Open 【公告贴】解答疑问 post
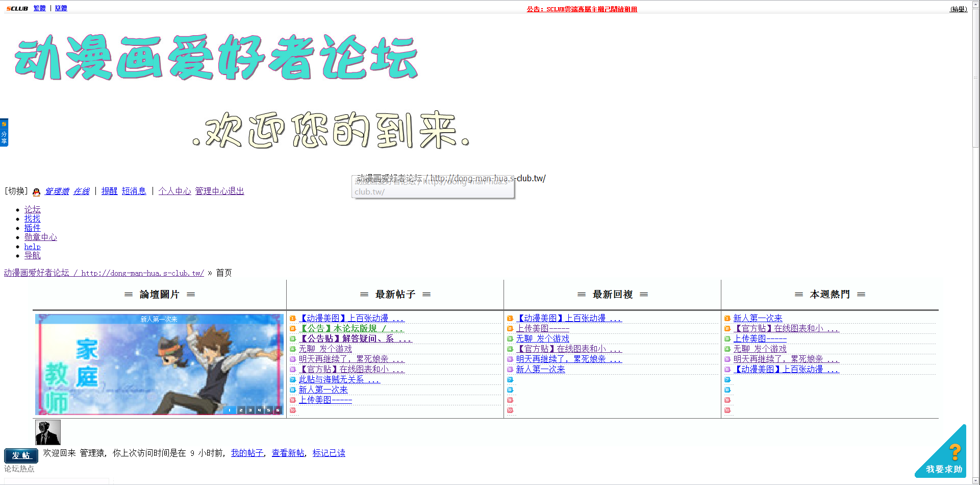 click(356, 338)
